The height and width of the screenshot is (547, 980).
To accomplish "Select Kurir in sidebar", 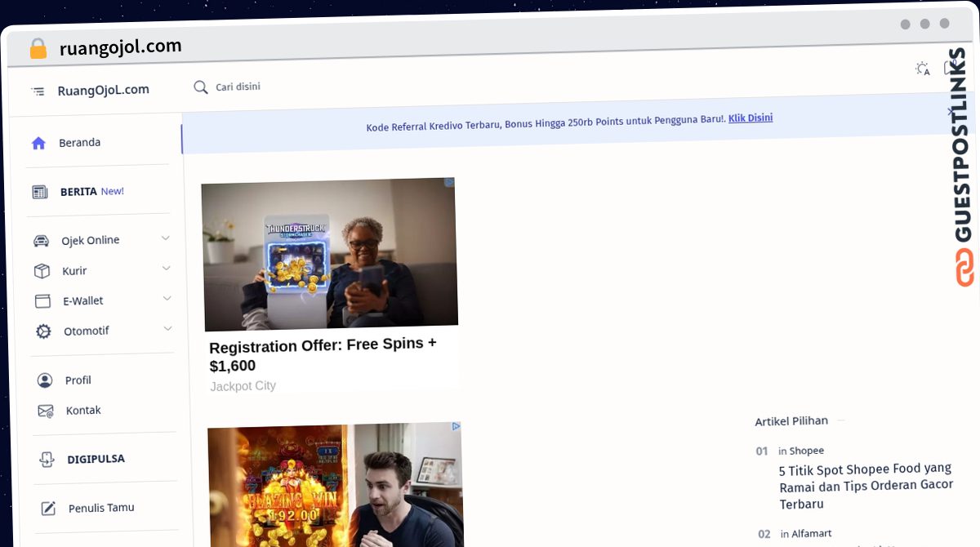I will (74, 270).
